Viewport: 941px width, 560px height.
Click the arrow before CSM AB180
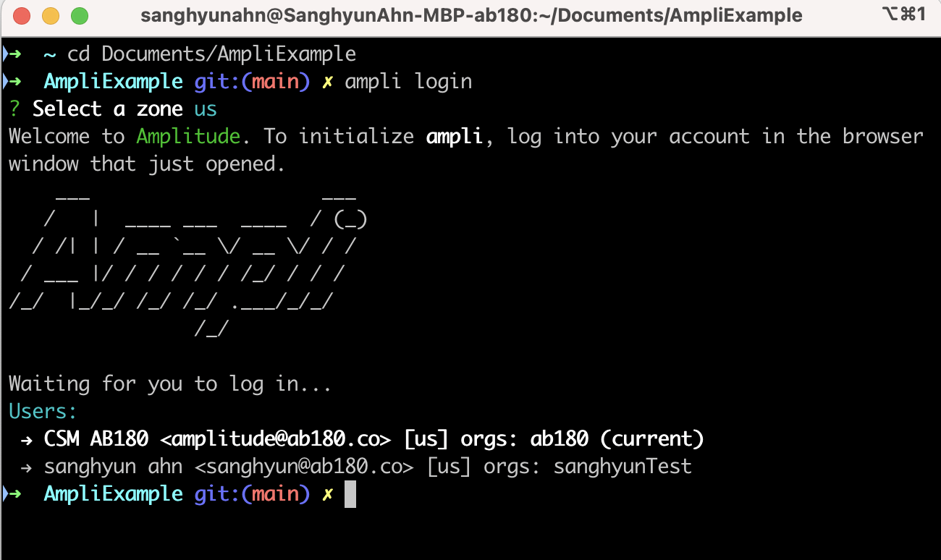[27, 440]
